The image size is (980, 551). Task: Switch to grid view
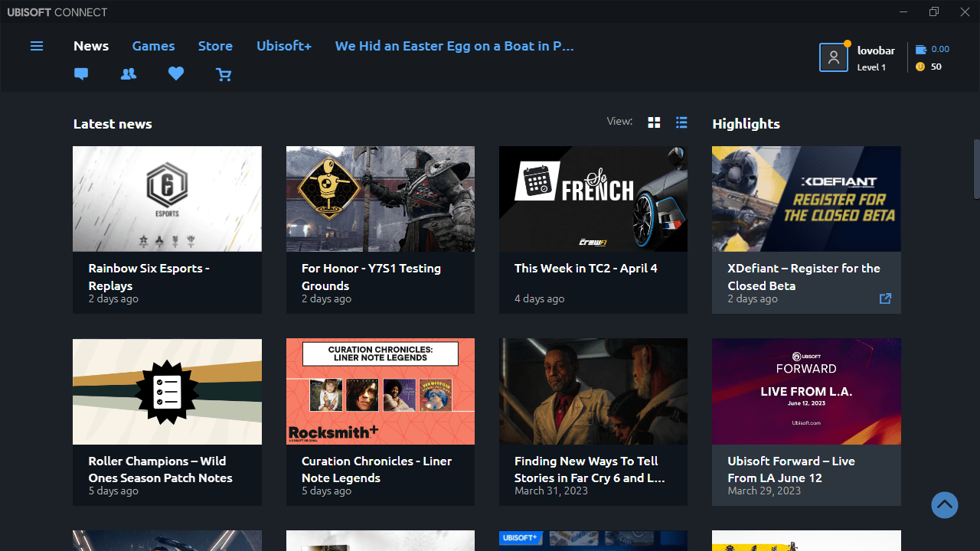[654, 122]
